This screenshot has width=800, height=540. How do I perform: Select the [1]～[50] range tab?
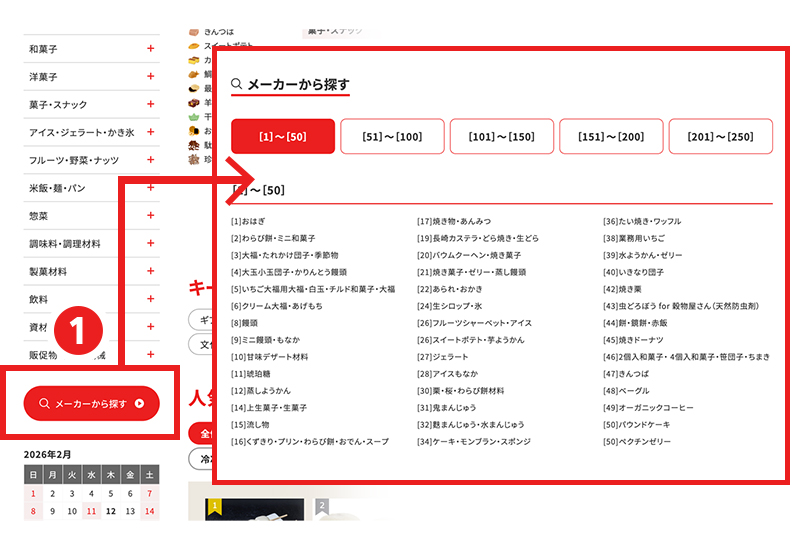point(283,136)
